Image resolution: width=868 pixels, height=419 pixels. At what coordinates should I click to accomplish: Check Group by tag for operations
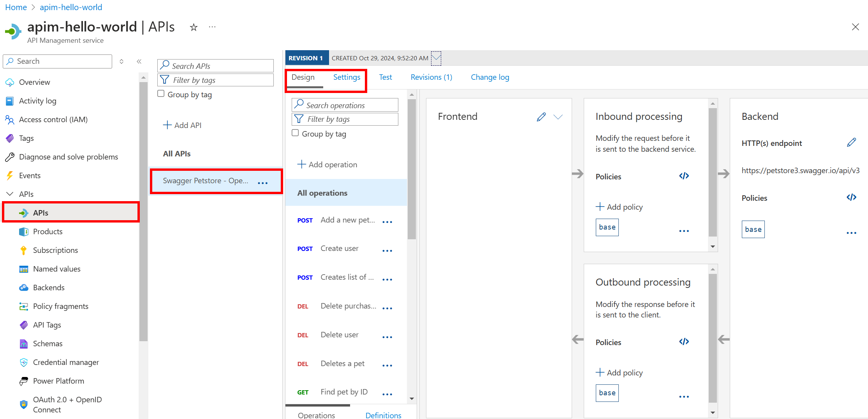pyautogui.click(x=296, y=133)
